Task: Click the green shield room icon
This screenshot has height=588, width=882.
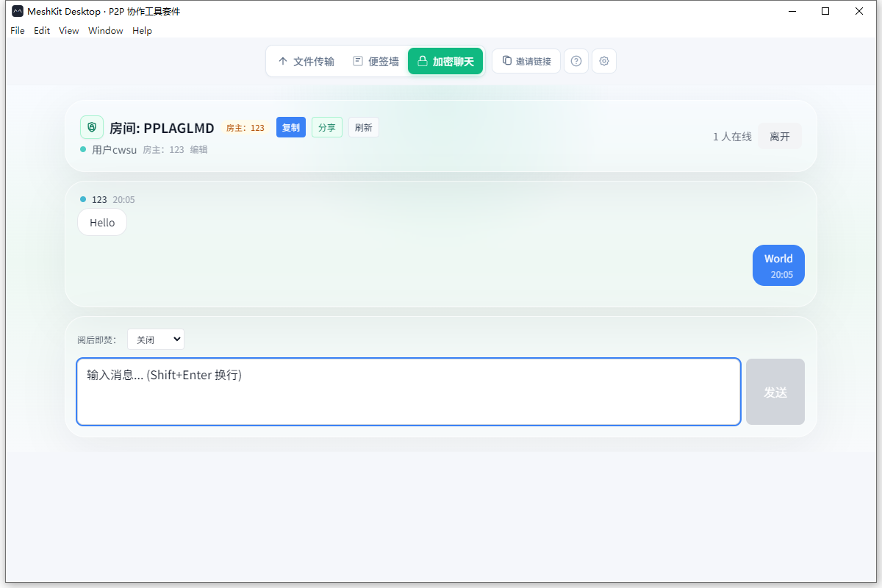Action: point(92,127)
